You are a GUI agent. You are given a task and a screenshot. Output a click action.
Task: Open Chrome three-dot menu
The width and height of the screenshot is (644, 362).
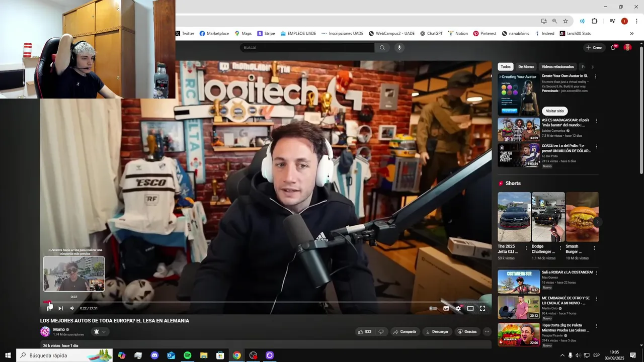636,21
